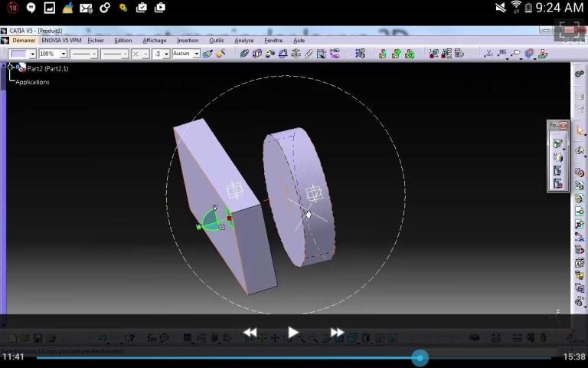This screenshot has height=368, width=588.
Task: Open the line type dropdown
Action: (x=124, y=54)
